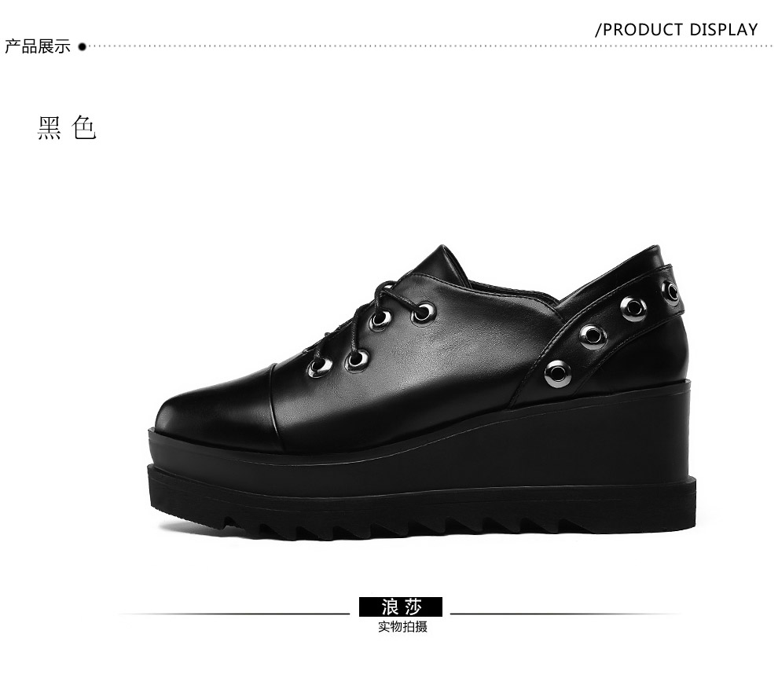The width and height of the screenshot is (778, 700).
Task: Click the horizontal line left of 浪莎
Action: click(234, 614)
